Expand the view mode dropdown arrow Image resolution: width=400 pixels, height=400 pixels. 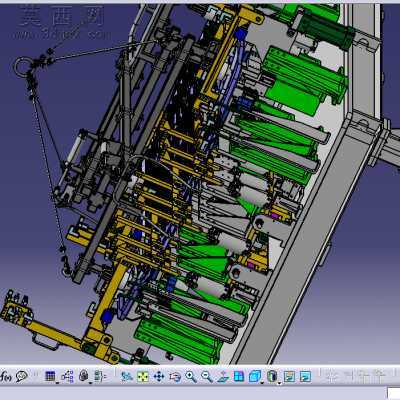(279, 383)
